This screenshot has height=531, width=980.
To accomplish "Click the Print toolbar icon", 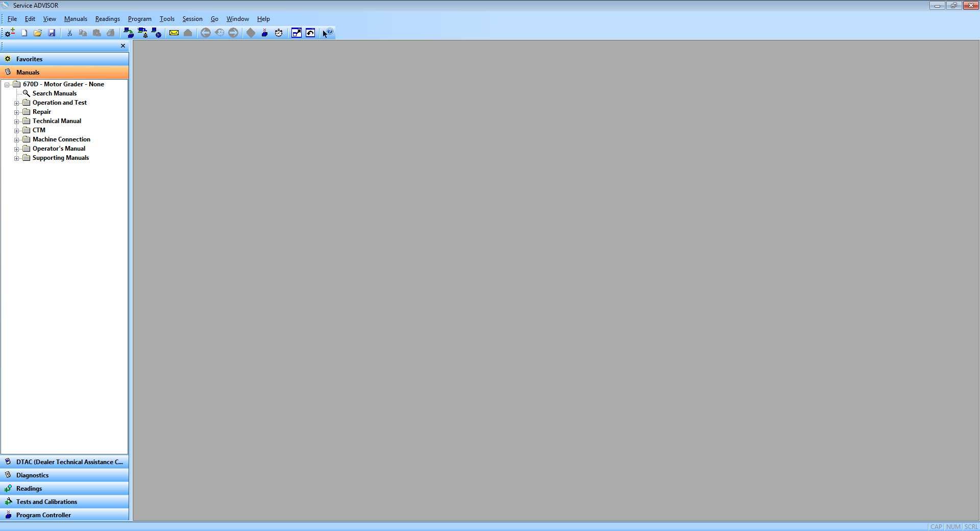I will pos(110,33).
